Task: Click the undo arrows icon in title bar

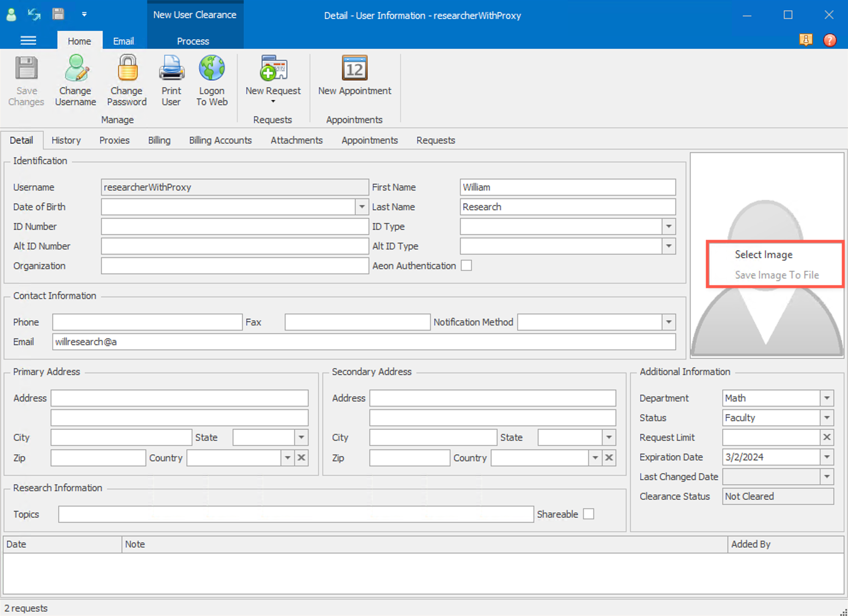Action: 34,15
